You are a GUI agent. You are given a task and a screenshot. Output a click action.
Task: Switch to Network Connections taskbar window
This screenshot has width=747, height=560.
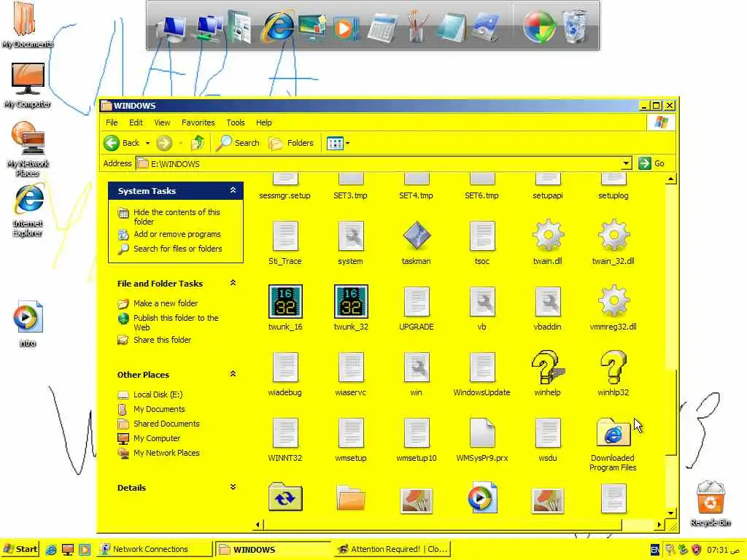pyautogui.click(x=155, y=549)
